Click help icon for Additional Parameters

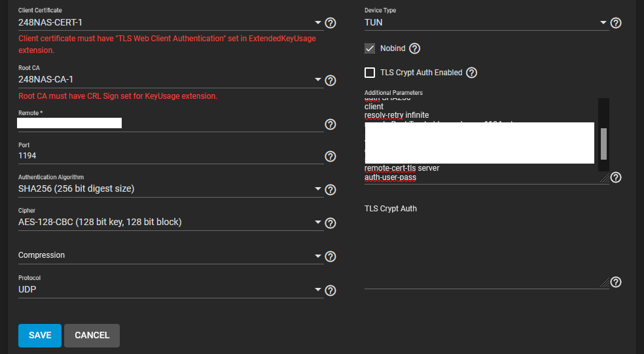coord(615,177)
